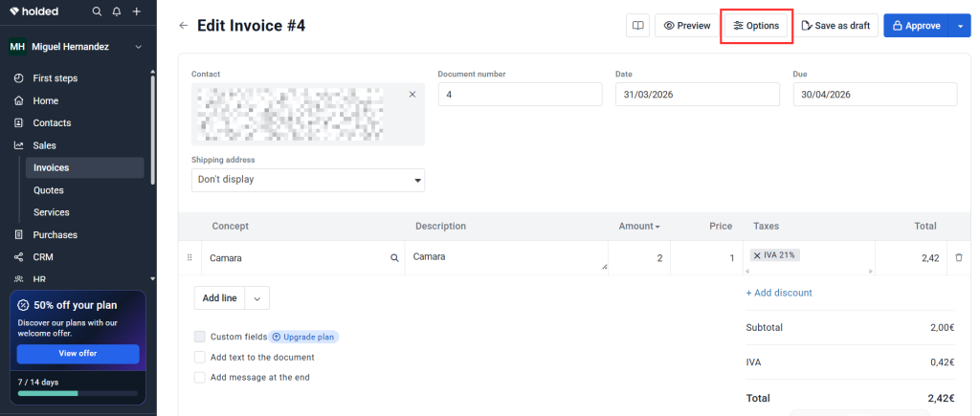Click the Preview button
The width and height of the screenshot is (980, 416).
coord(687,26)
